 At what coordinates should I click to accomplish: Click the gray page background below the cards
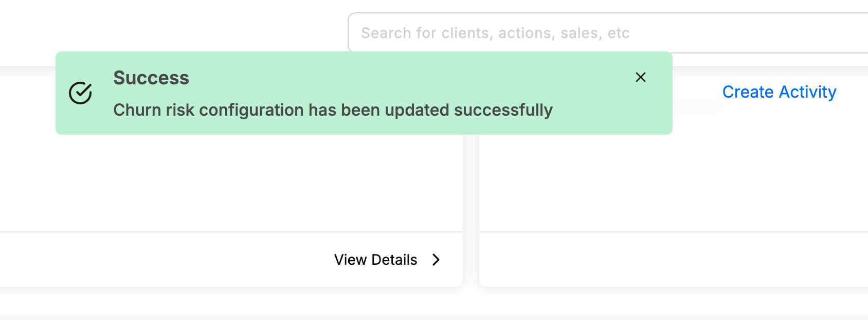tap(434, 307)
